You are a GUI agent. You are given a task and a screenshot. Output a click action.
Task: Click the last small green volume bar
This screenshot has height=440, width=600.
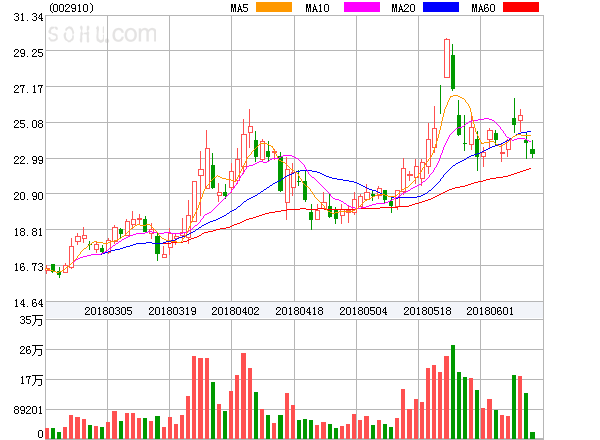[x=532, y=435]
